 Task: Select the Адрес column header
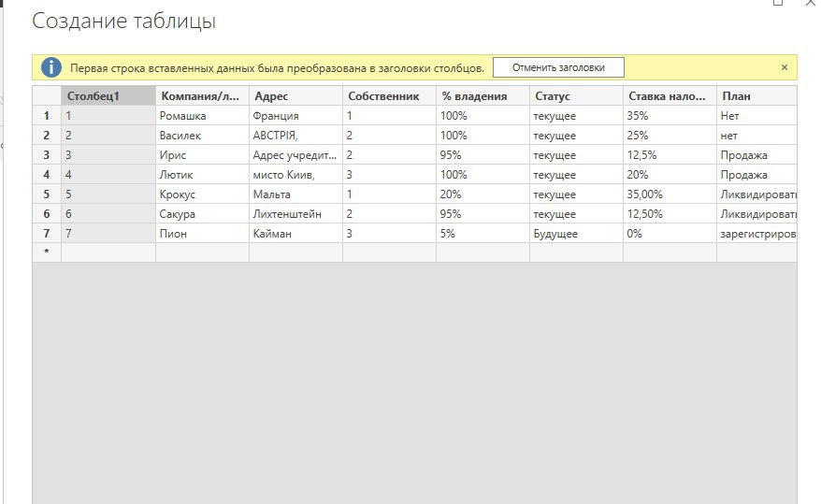tap(295, 95)
